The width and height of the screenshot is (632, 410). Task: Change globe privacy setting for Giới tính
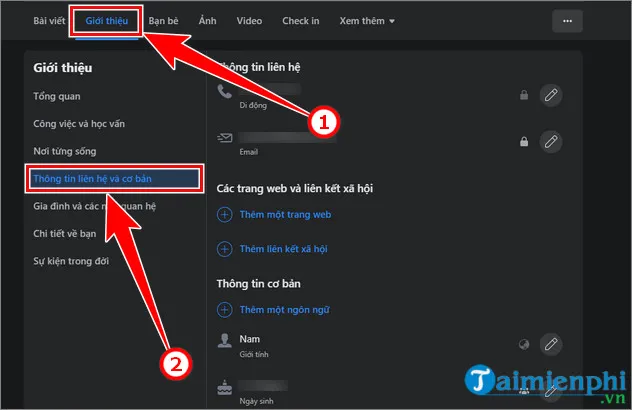[524, 344]
